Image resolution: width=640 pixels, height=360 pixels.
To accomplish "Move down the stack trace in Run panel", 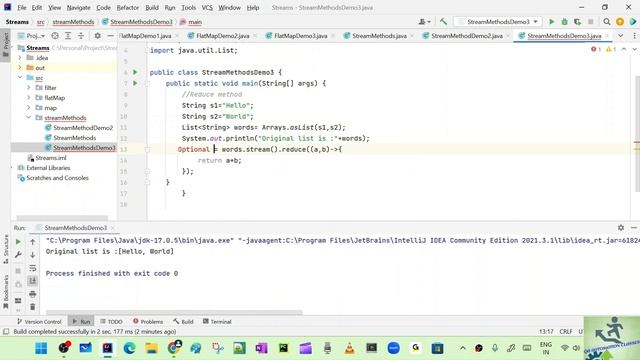I will pyautogui.click(x=33, y=255).
